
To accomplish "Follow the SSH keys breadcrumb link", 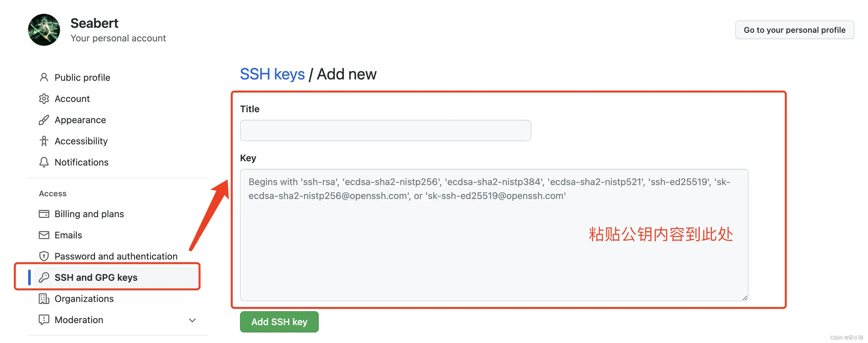I will [x=272, y=74].
